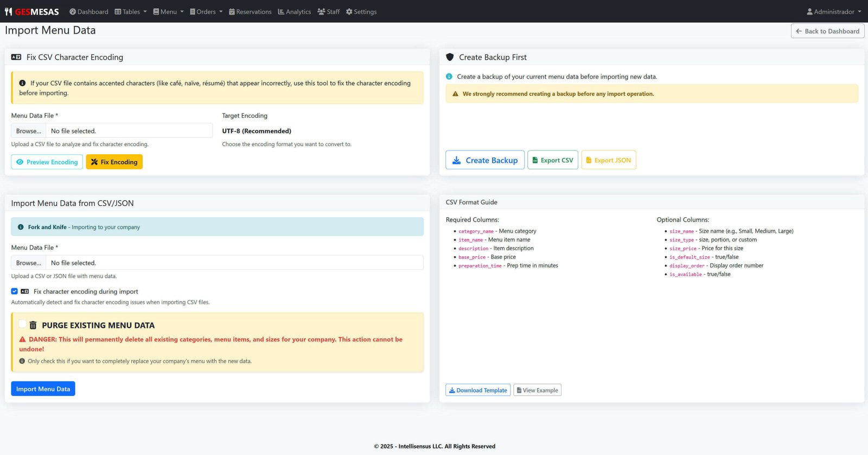This screenshot has height=455, width=868.
Task: Disable fix character encoding during import
Action: click(x=15, y=291)
